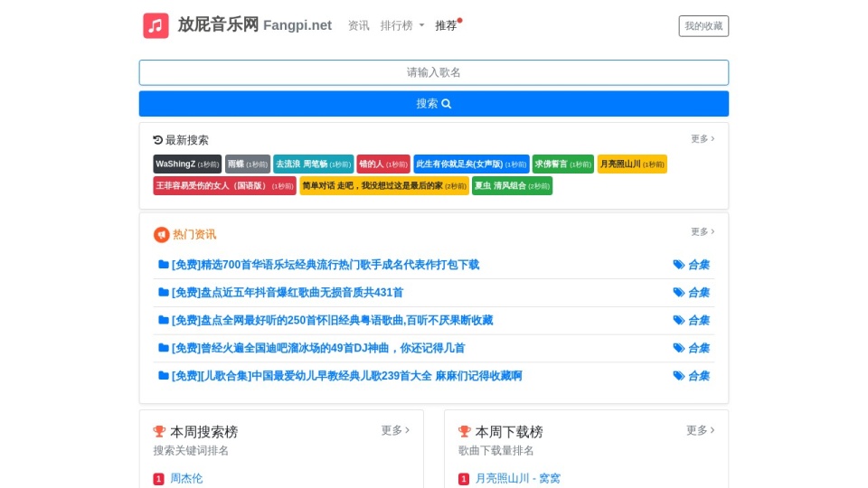Expand the 排行榜 dropdown menu
Viewport: 868px width, 488px height.
pyautogui.click(x=401, y=25)
